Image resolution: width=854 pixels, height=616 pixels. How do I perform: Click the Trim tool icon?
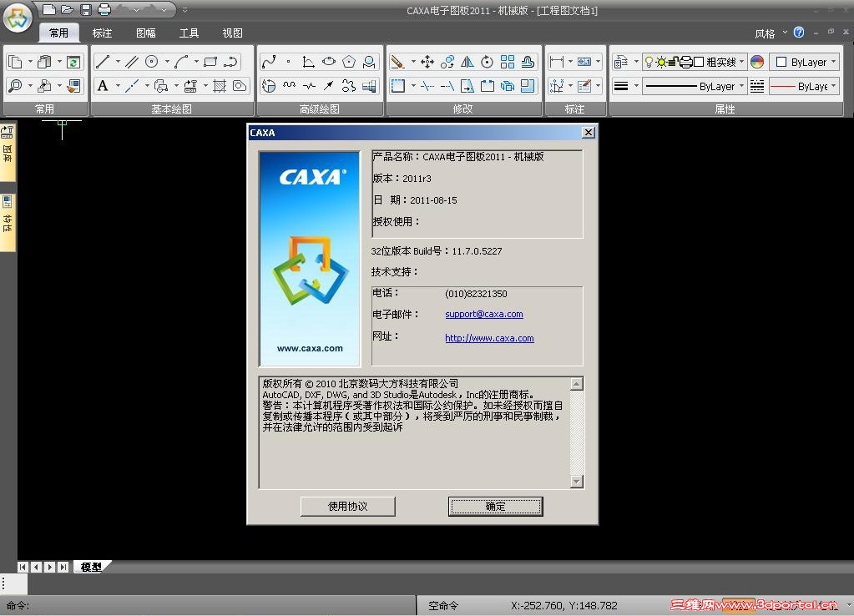tap(427, 85)
